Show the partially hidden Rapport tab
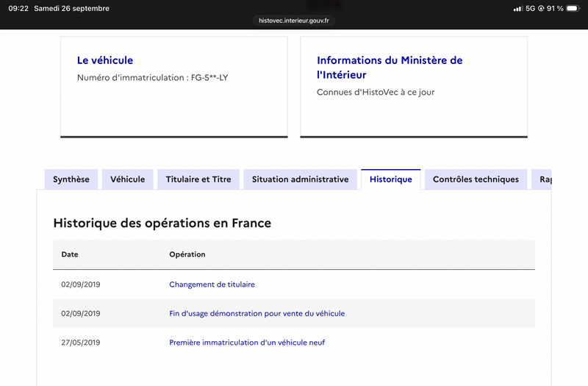The height and width of the screenshot is (386, 588). pyautogui.click(x=542, y=179)
